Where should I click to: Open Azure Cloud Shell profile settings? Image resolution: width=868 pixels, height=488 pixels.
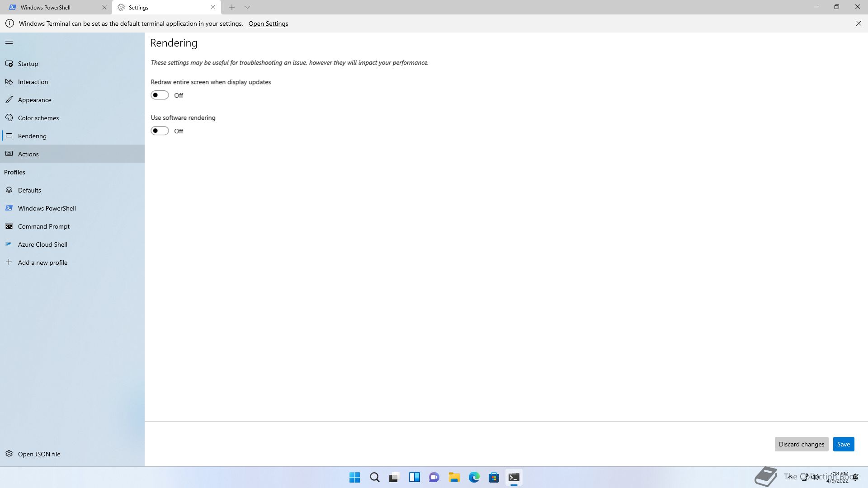click(x=72, y=244)
